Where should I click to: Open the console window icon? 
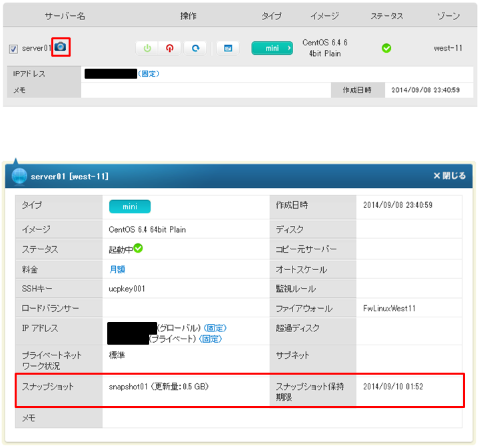[228, 48]
